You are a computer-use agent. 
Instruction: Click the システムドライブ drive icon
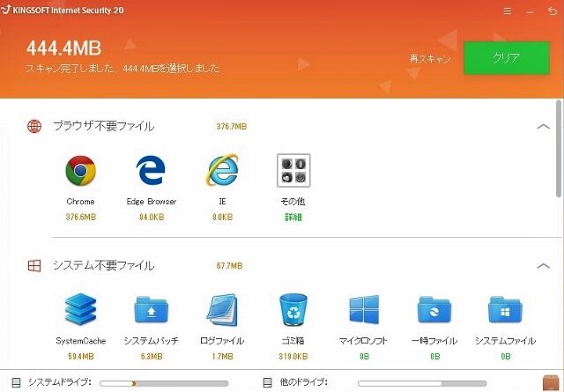16,382
